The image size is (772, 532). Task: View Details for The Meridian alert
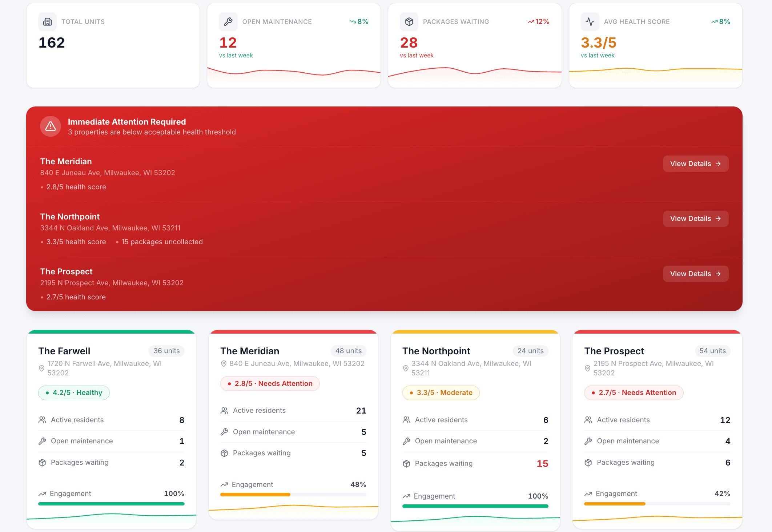click(x=696, y=164)
